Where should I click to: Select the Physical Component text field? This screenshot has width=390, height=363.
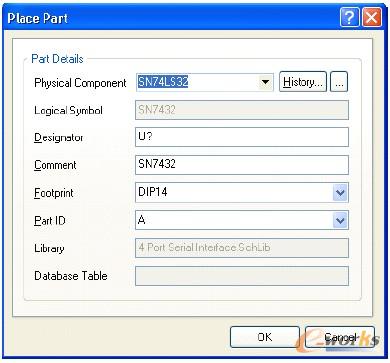click(x=198, y=82)
